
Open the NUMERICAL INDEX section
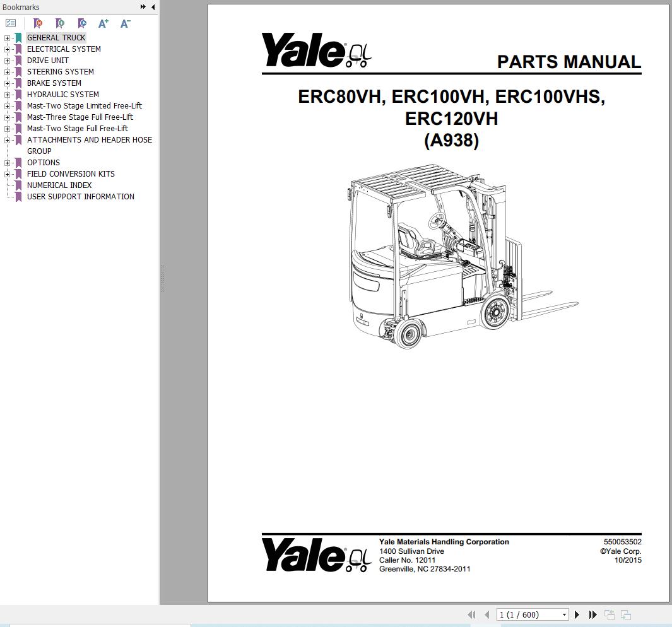click(59, 185)
